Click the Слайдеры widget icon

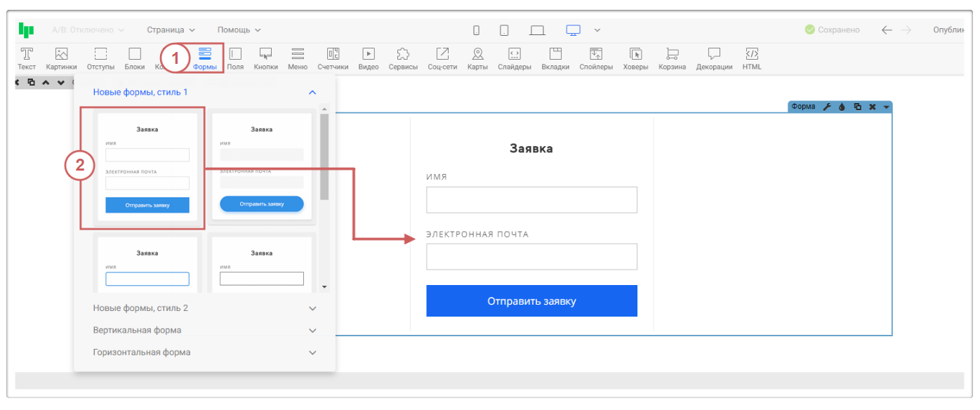click(x=514, y=54)
